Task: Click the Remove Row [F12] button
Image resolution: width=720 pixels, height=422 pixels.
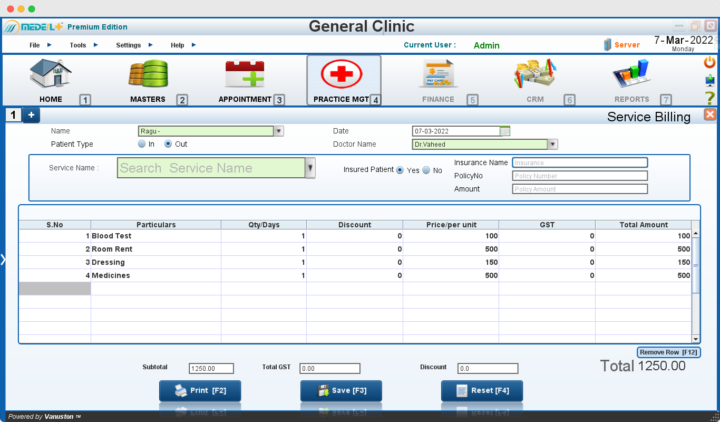Action: point(668,352)
